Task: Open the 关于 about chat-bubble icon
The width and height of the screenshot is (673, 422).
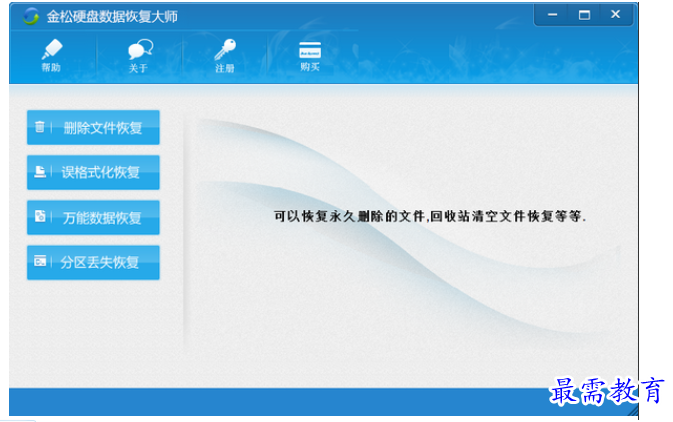Action: [139, 55]
